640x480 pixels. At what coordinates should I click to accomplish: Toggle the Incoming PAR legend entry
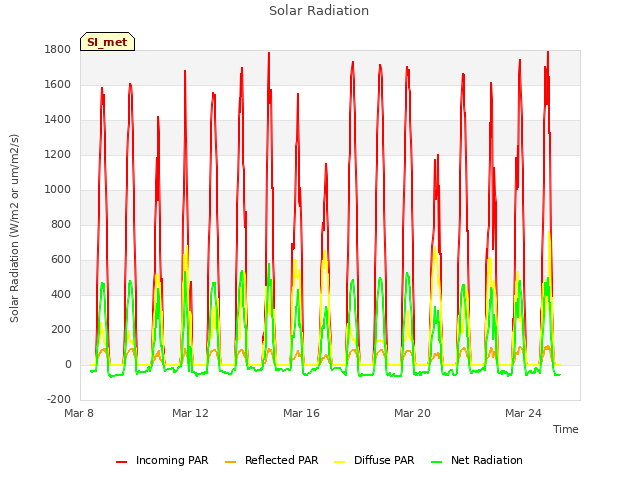162,460
